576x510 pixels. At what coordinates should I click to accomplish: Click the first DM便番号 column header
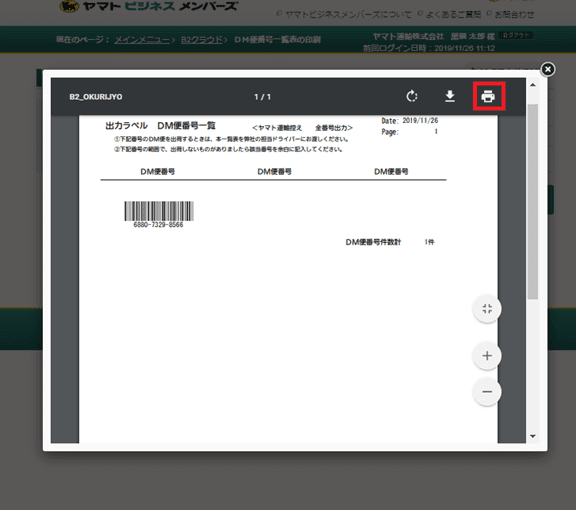click(x=158, y=172)
